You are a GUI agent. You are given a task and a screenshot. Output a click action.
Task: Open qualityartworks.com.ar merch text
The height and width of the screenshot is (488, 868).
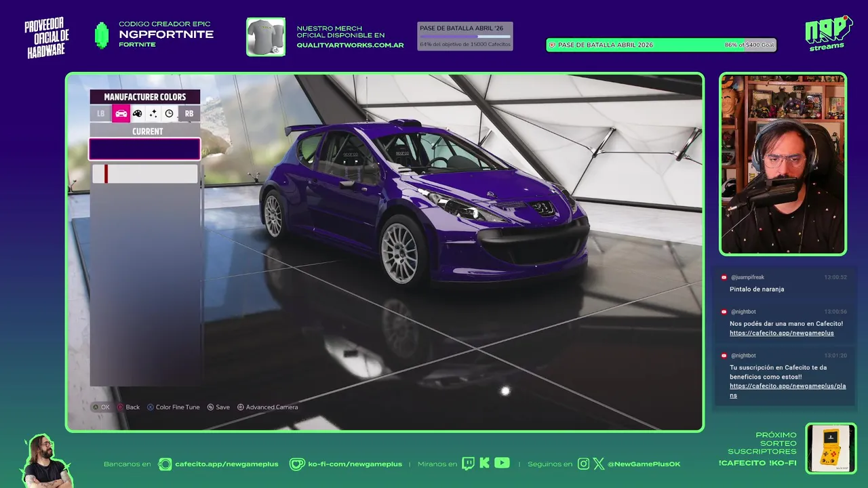pos(350,45)
